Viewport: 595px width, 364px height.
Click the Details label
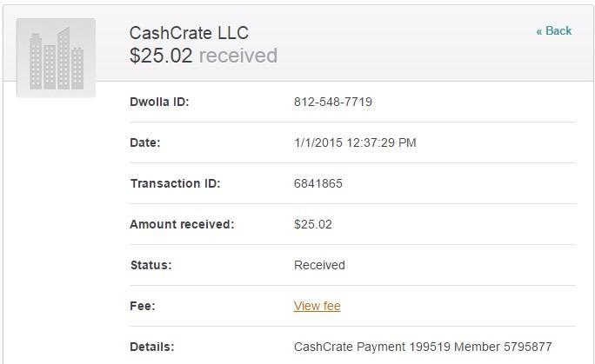pos(152,347)
